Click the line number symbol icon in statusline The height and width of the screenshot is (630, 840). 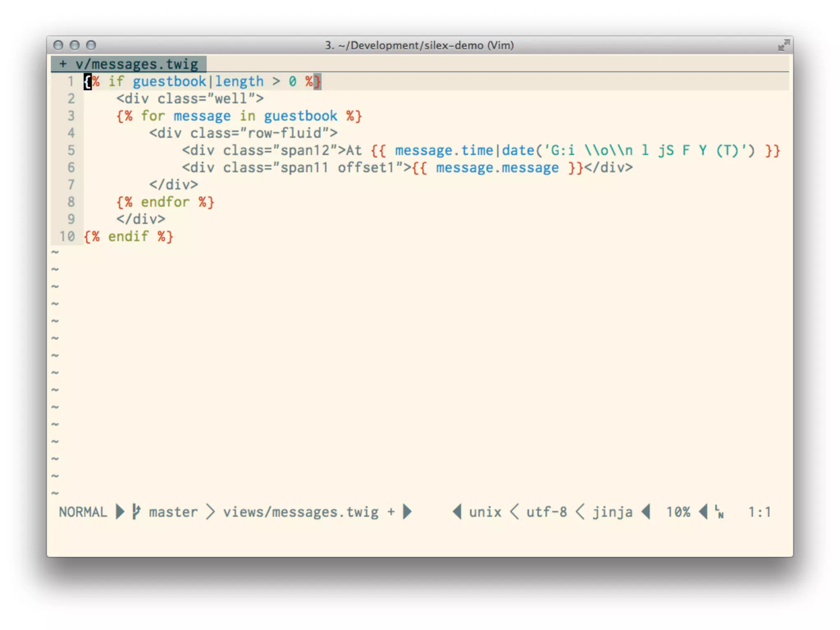point(719,511)
